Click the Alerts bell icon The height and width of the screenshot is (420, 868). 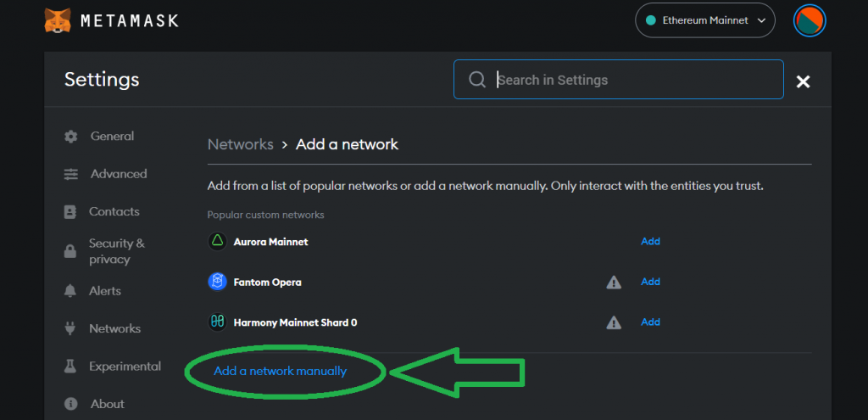pos(70,291)
